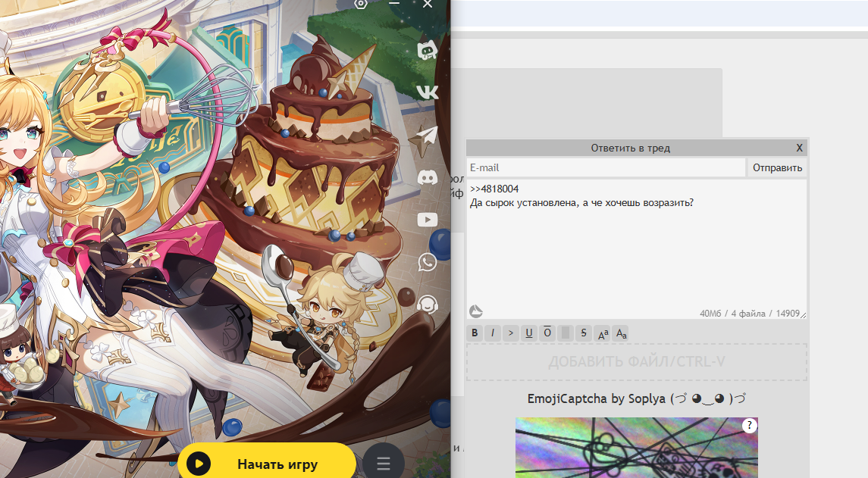Open the VK link in launcher sidebar
868x478 pixels.
(428, 92)
